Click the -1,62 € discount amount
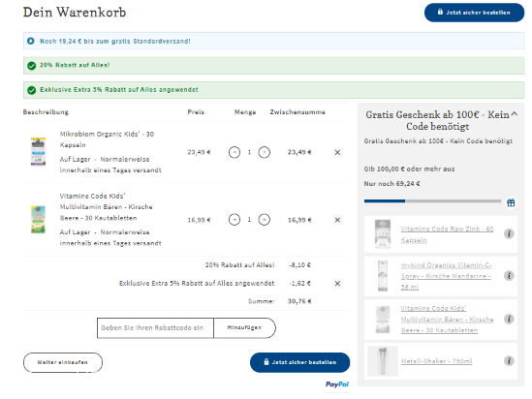Image resolution: width=532 pixels, height=399 pixels. pos(299,283)
